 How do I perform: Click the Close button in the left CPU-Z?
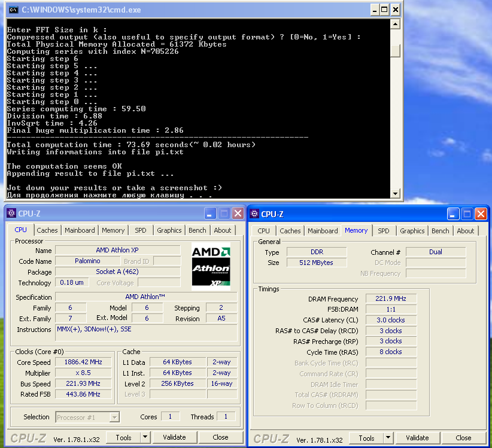click(x=221, y=437)
